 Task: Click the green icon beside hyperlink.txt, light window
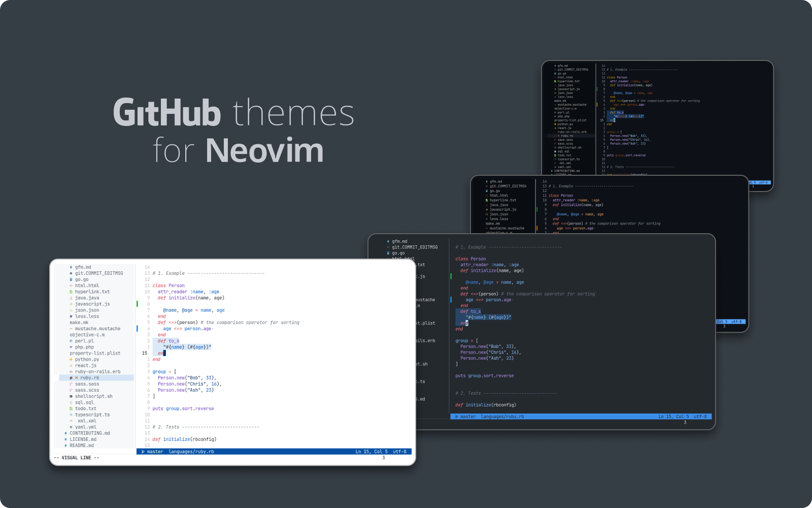point(71,292)
